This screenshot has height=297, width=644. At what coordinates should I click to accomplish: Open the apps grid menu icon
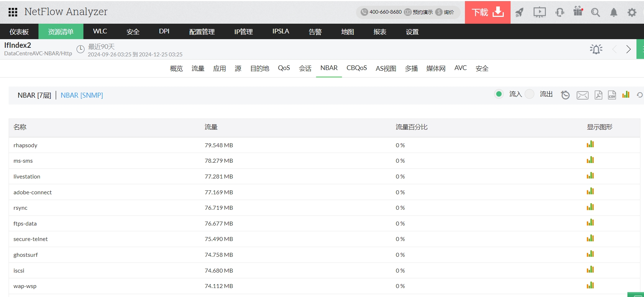pyautogui.click(x=13, y=12)
